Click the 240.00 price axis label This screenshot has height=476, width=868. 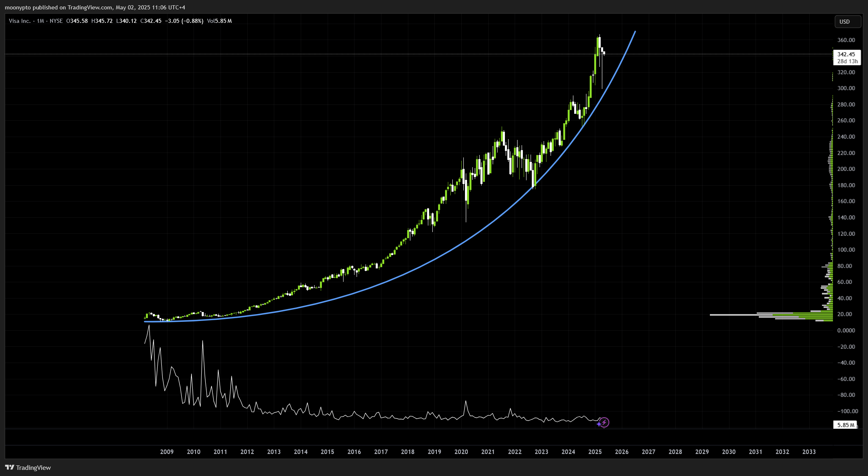click(x=846, y=137)
